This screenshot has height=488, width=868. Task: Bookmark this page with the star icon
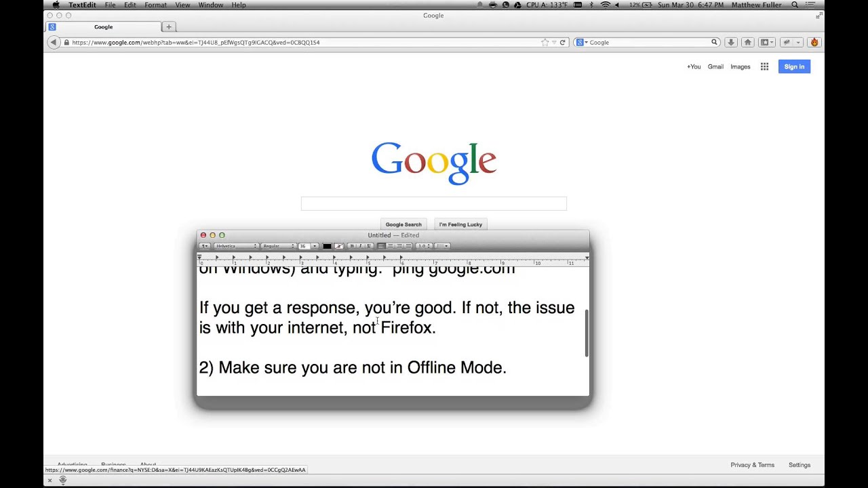tap(545, 42)
